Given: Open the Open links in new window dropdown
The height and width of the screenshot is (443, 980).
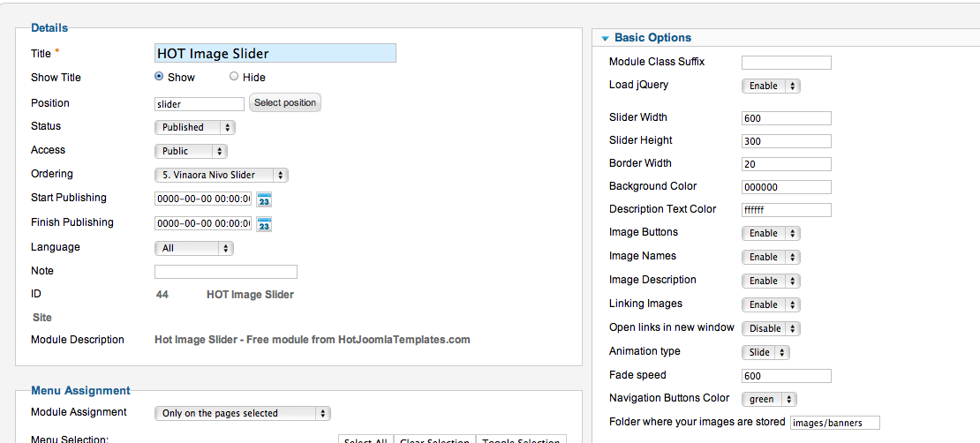Looking at the screenshot, I should pos(771,328).
